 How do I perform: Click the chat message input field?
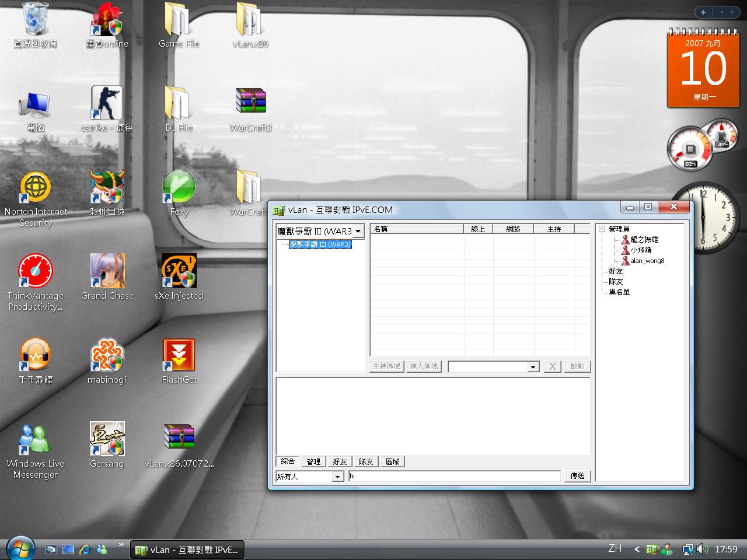click(x=454, y=476)
